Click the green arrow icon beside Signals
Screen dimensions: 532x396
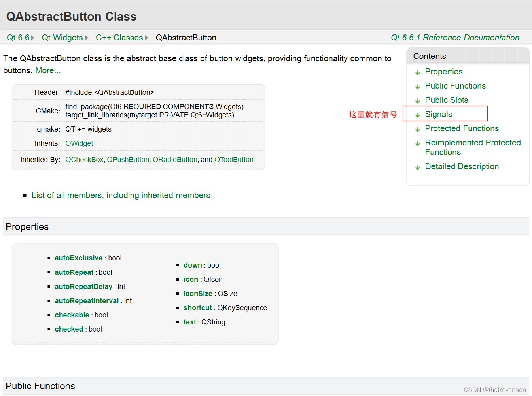[x=417, y=115]
